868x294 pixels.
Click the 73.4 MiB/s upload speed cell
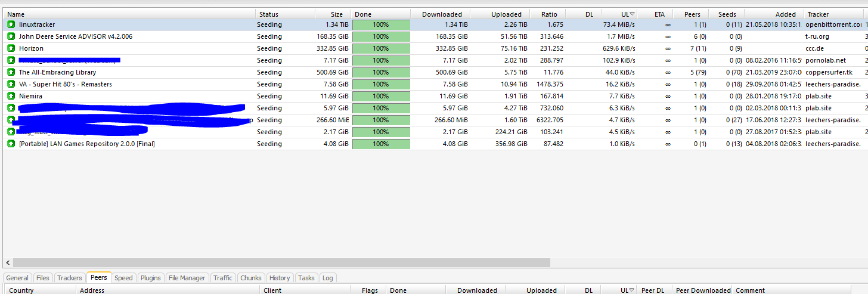(x=619, y=24)
